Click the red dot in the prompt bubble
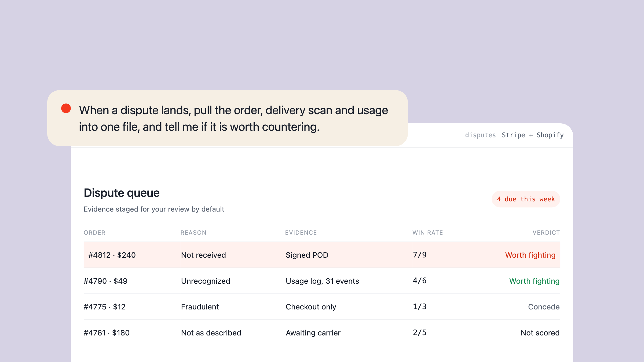 pos(66,108)
